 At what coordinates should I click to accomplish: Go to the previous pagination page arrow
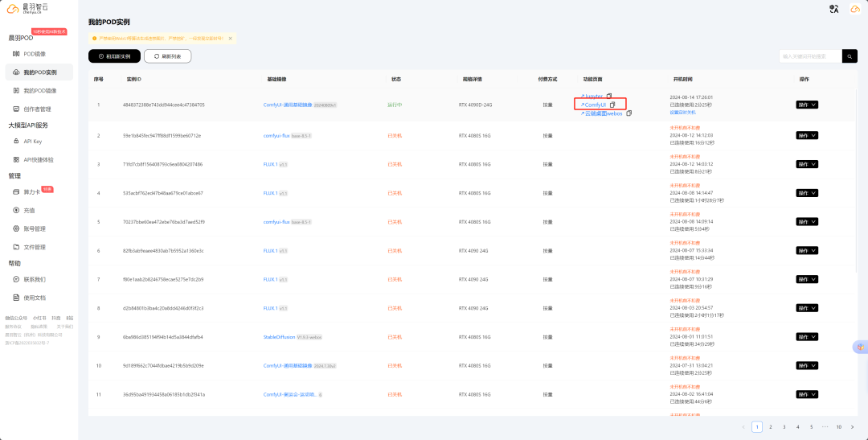[743, 426]
